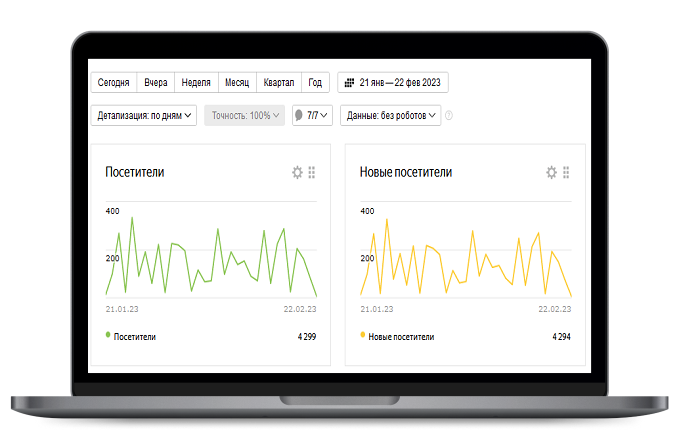The width and height of the screenshot is (680, 432).
Task: Click the segment leaf icon near 7/7
Action: [x=299, y=115]
